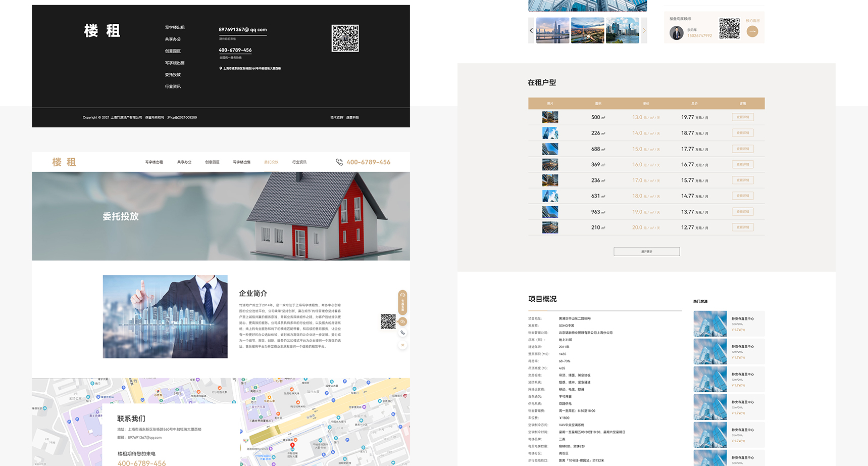Click the fifth 静安寺嘉里中心 listing image
Image resolution: width=868 pixels, height=466 pixels.
coord(710,435)
